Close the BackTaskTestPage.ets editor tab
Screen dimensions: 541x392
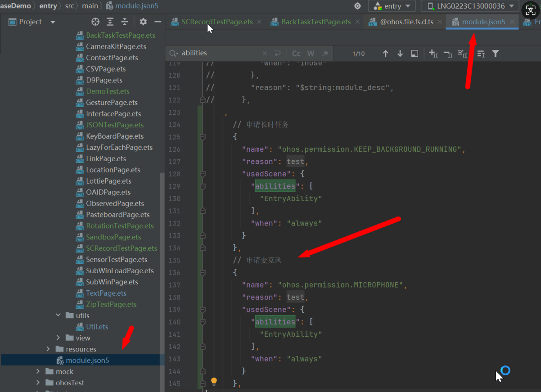[357, 22]
